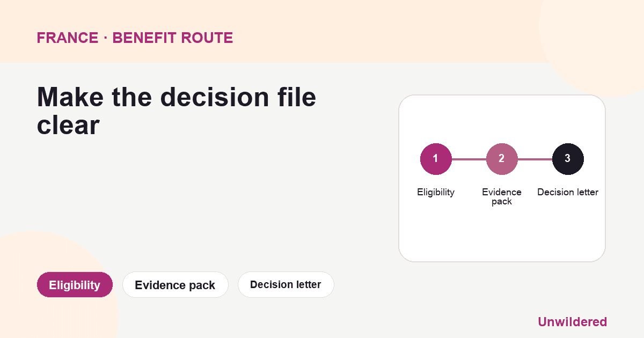The height and width of the screenshot is (338, 644).
Task: Open the Evidence pack label under step 2
Action: point(502,197)
